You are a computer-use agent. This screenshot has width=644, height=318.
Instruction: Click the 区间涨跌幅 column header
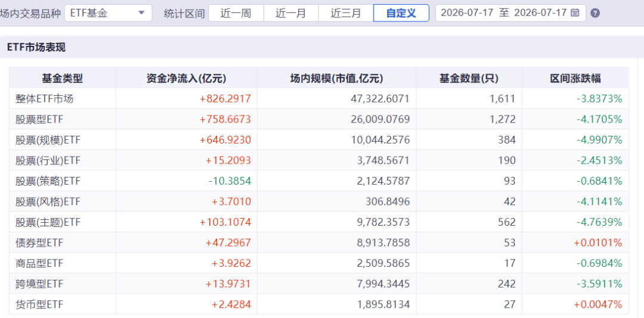(x=575, y=78)
